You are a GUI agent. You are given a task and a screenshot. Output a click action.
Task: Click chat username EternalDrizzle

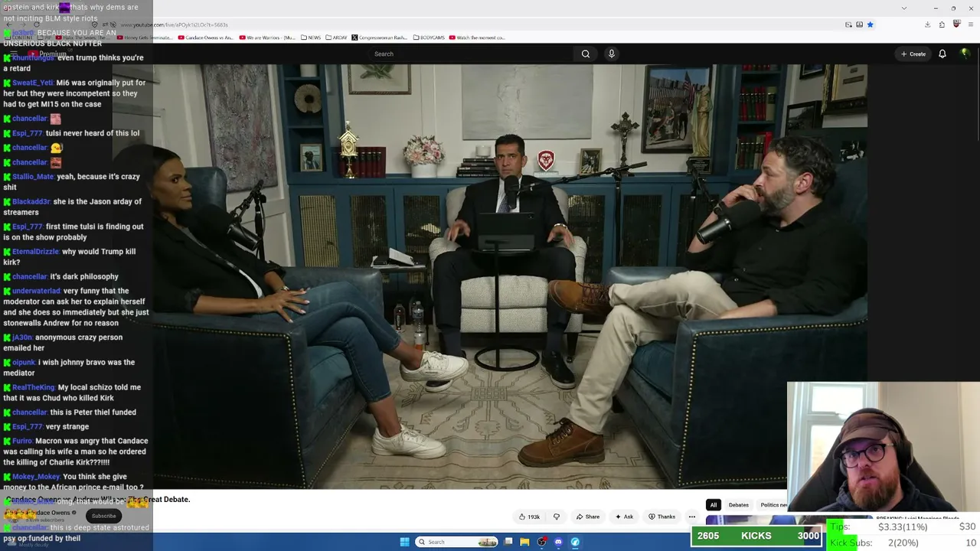pyautogui.click(x=35, y=252)
